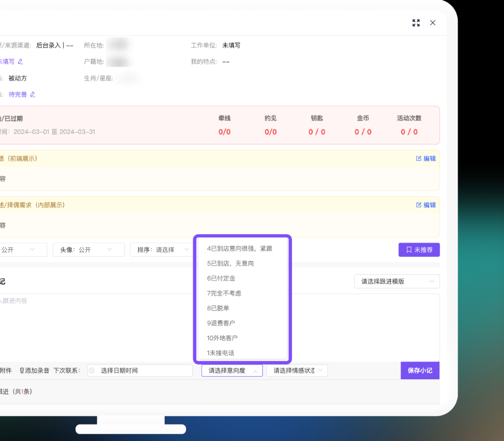Close the customer detail dialog
This screenshot has height=441, width=504.
433,23
